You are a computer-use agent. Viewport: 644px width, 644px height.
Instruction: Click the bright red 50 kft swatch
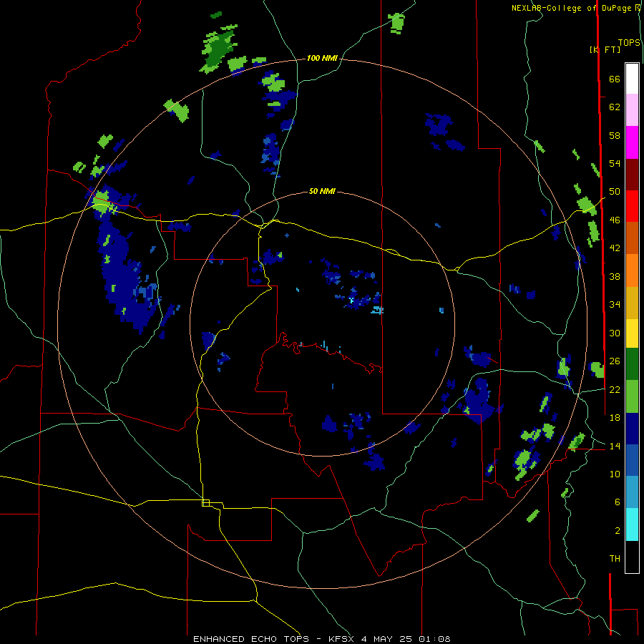coord(632,206)
